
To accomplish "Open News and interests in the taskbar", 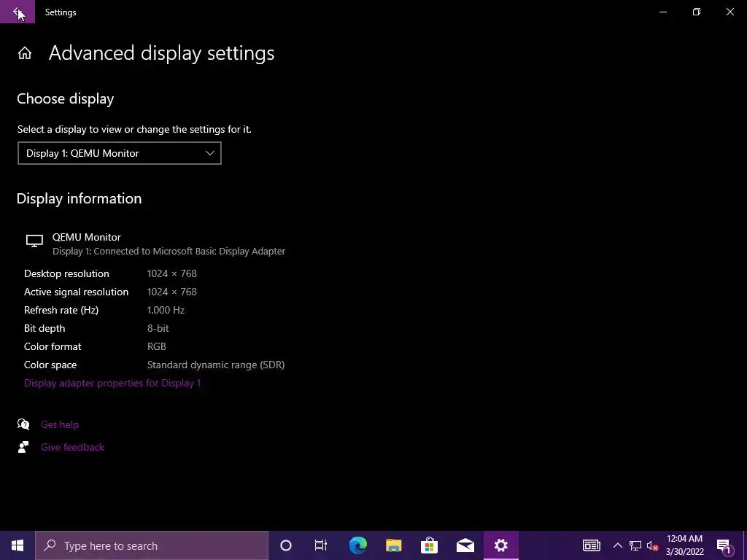I will pos(591,545).
